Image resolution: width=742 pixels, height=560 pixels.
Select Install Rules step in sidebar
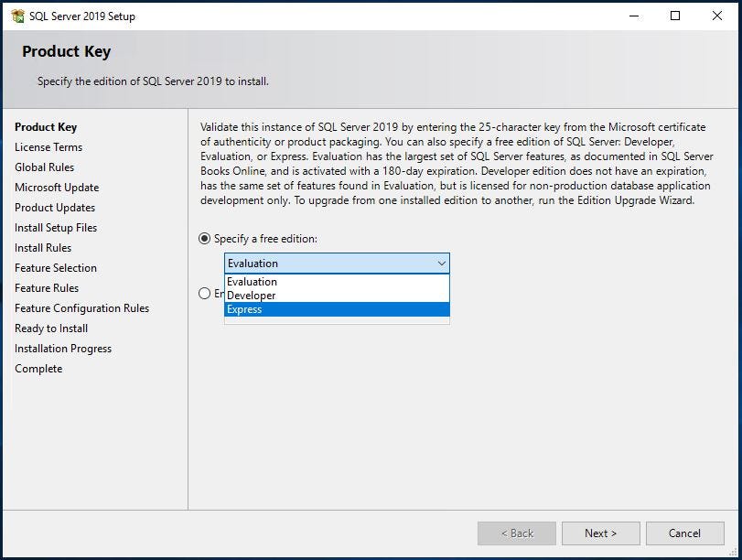(43, 248)
